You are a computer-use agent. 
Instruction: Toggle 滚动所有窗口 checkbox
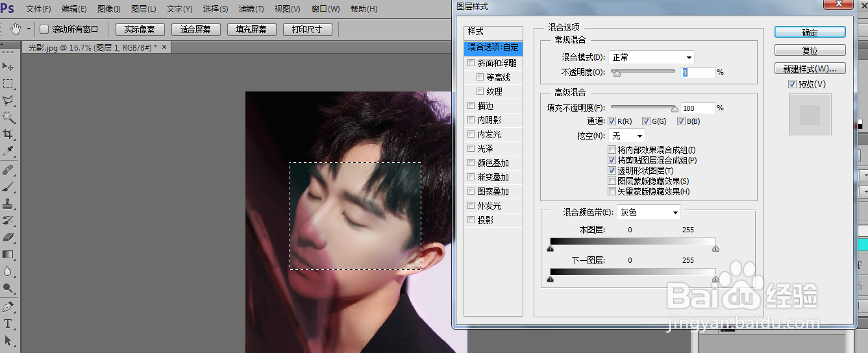(x=44, y=29)
